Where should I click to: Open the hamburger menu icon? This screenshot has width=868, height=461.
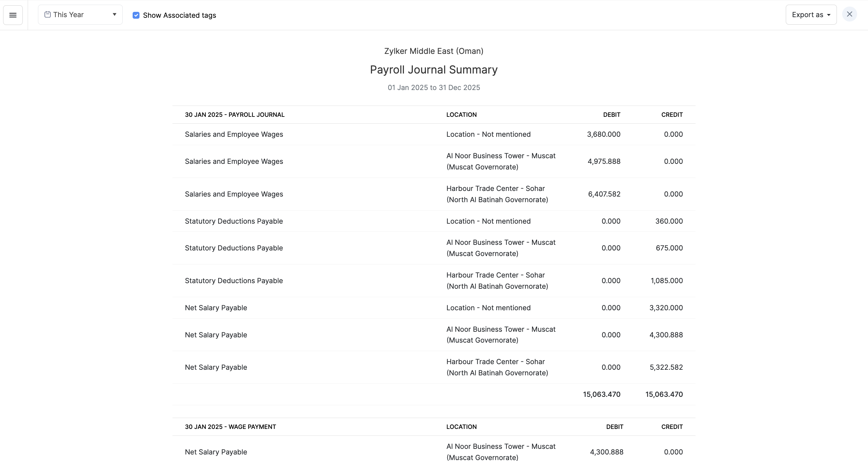(13, 15)
